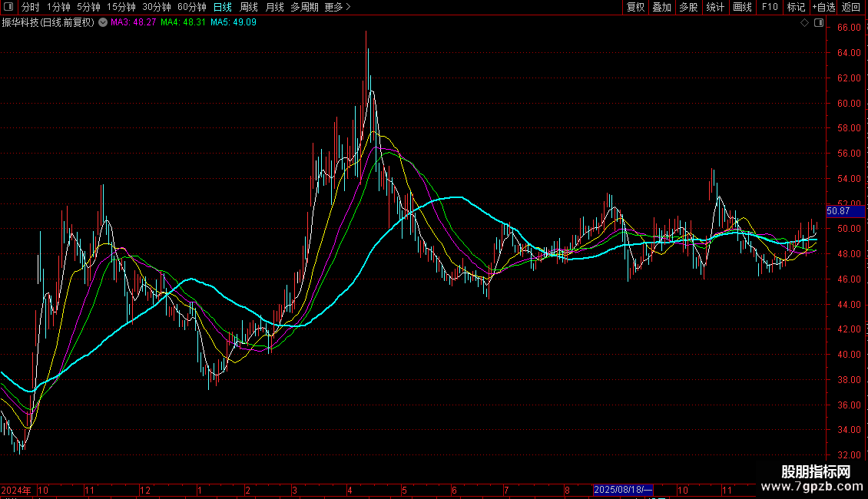Toggle the right side panel icon
The image size is (868, 499).
pyautogui.click(x=819, y=23)
